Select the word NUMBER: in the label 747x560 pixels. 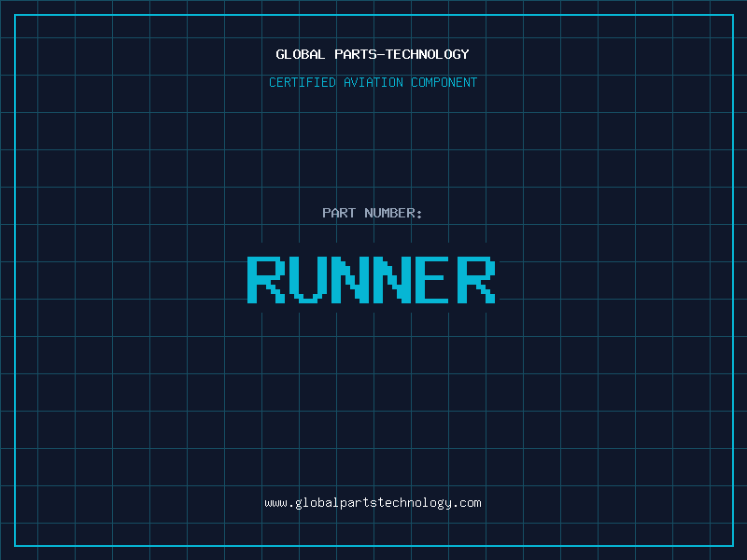point(393,213)
